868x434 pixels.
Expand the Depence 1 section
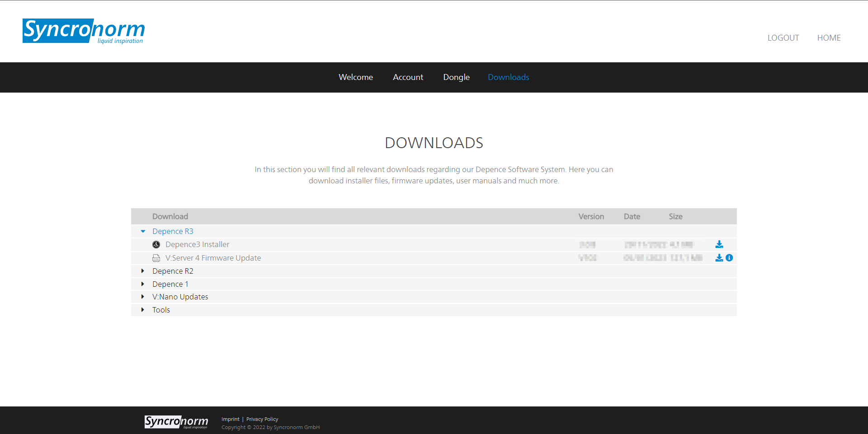(x=143, y=284)
